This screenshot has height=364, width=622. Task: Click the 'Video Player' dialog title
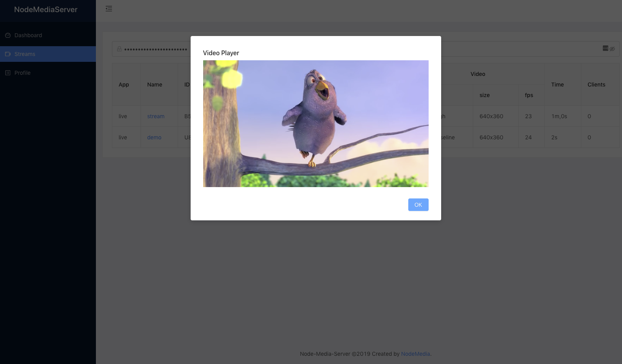(221, 53)
